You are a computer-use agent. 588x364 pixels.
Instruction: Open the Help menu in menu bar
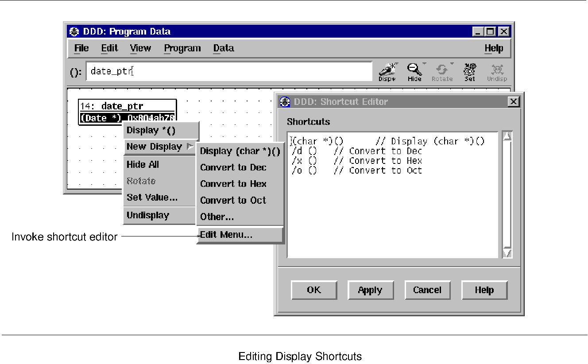(x=494, y=48)
